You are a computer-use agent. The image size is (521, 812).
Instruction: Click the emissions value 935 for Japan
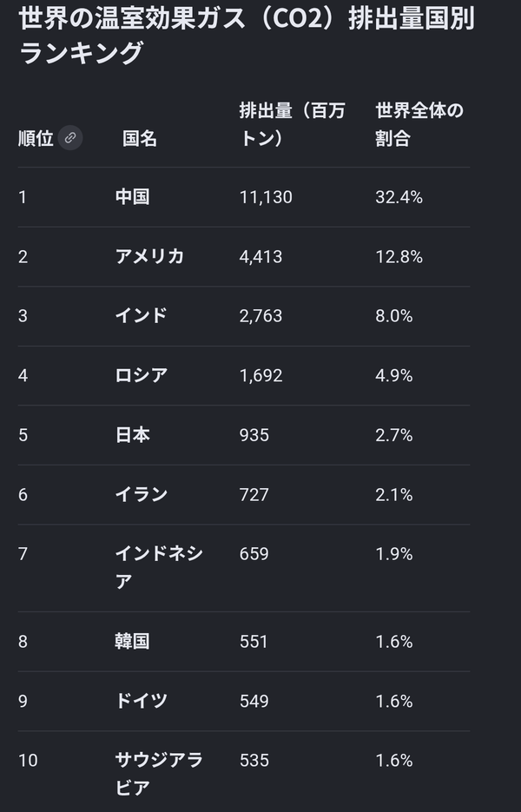point(254,435)
